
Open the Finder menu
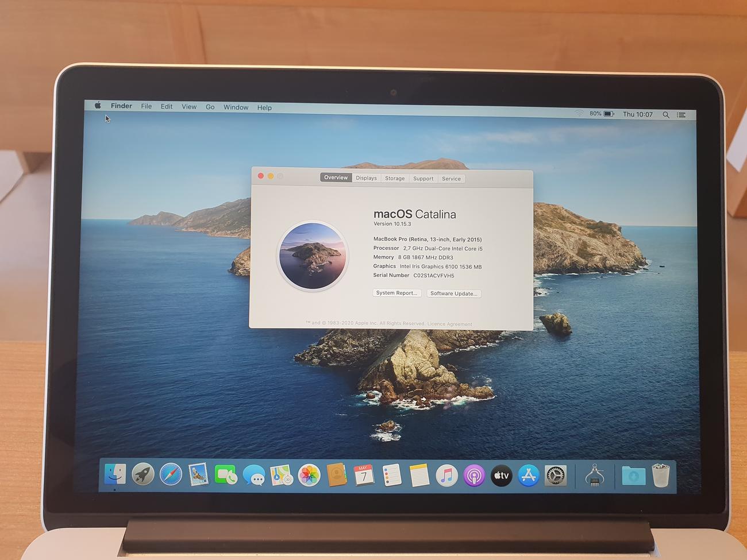tap(121, 106)
